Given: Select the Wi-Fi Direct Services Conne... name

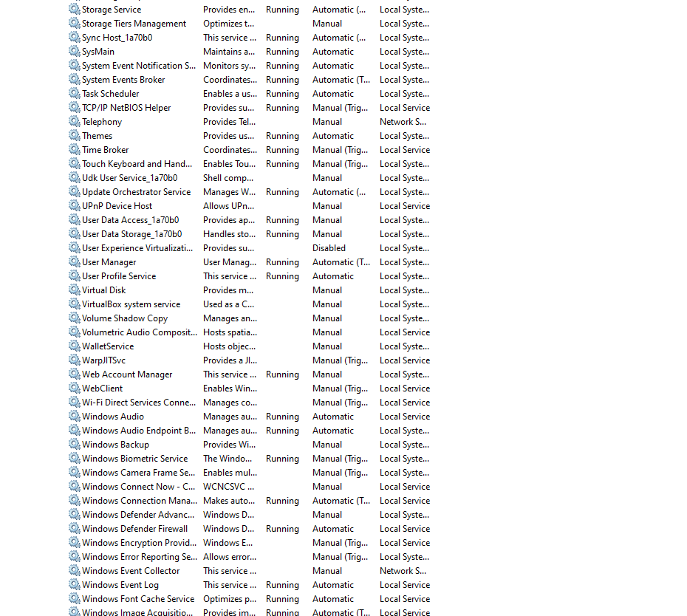Looking at the screenshot, I should pyautogui.click(x=139, y=403).
